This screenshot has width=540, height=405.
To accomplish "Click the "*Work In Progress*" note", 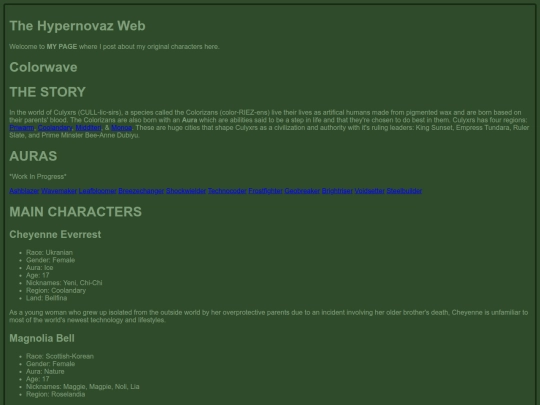I will tap(38, 177).
